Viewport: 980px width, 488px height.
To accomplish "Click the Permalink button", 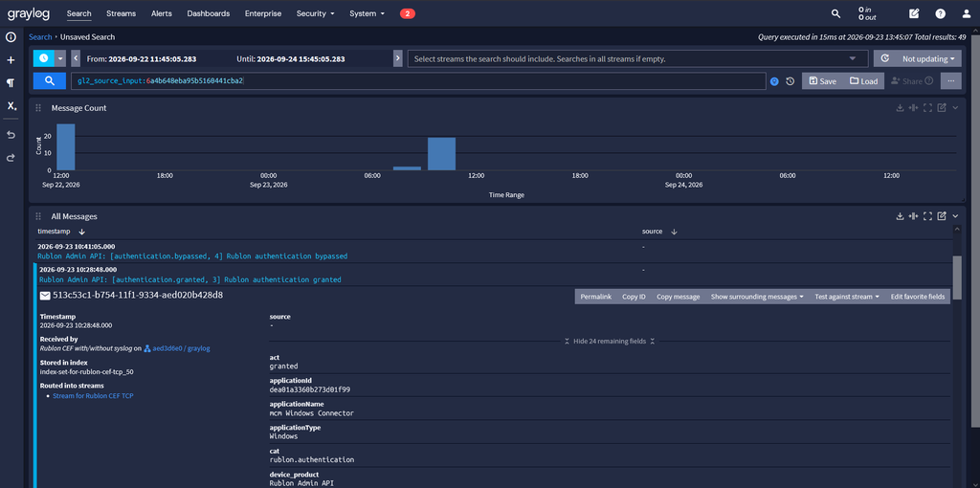I will click(595, 297).
